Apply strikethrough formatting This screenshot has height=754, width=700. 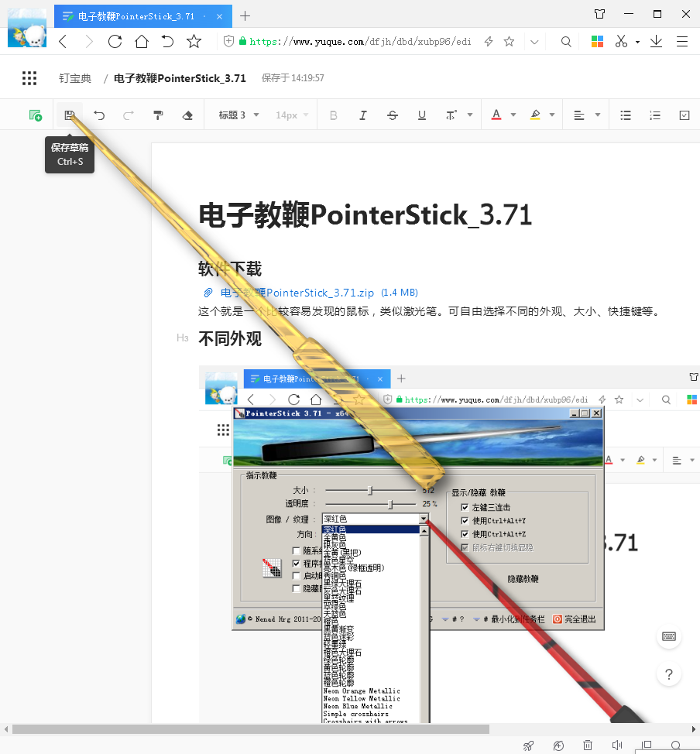pos(393,115)
